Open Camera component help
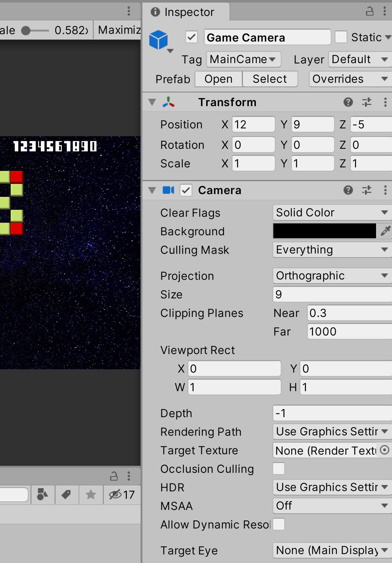392x563 pixels. pyautogui.click(x=348, y=190)
